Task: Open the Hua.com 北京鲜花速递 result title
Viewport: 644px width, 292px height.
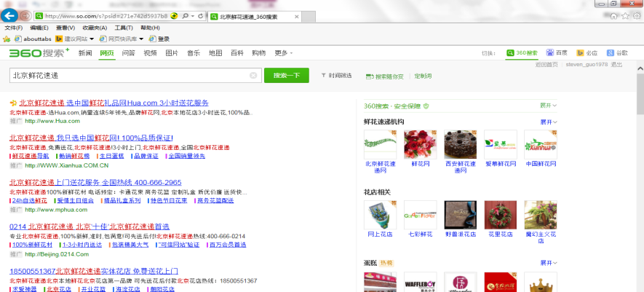Action: 114,103
